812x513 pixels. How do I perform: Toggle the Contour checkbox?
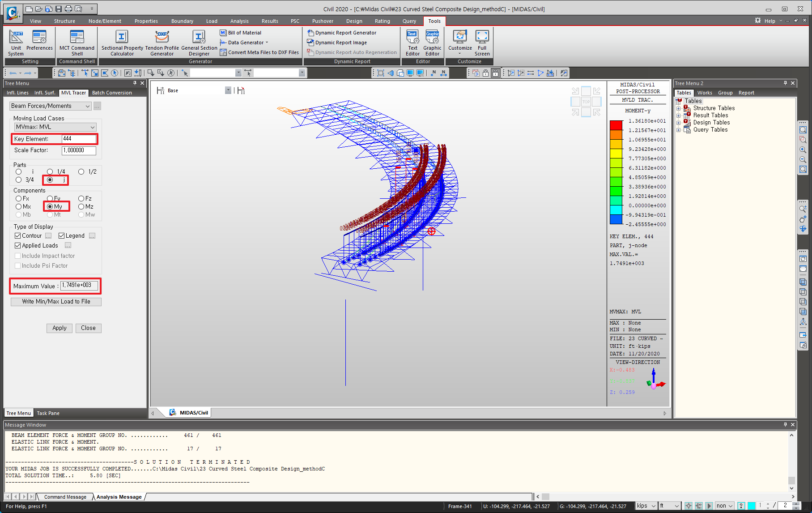pyautogui.click(x=17, y=235)
